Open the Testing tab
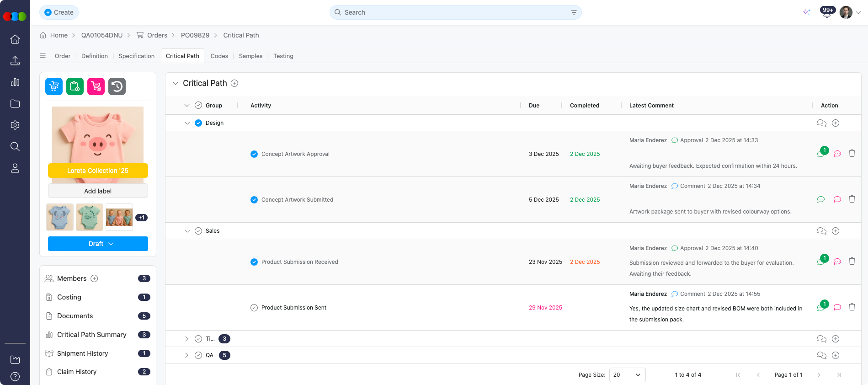Screen dimensions: 868x385 point(283,56)
